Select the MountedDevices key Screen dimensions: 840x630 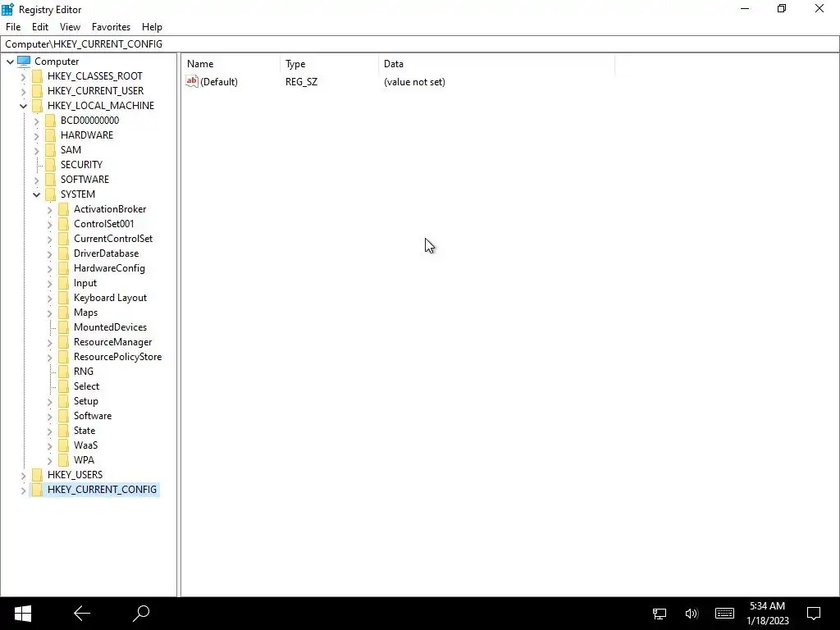click(110, 326)
